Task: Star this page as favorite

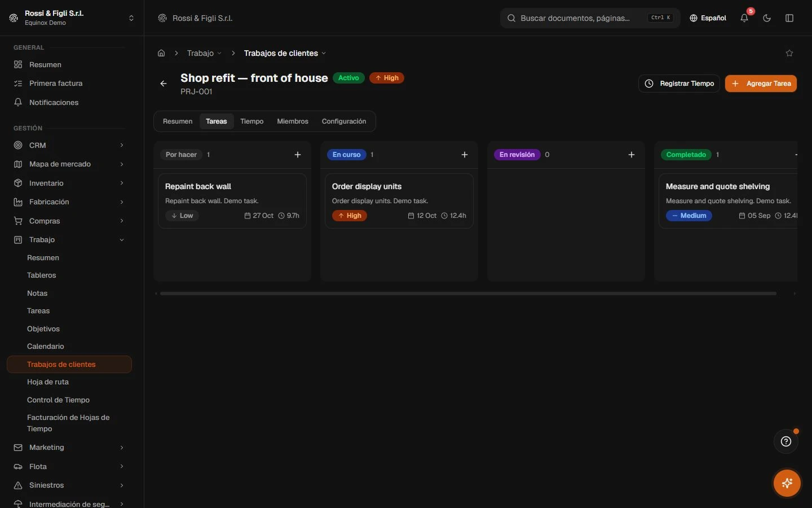Action: (789, 53)
